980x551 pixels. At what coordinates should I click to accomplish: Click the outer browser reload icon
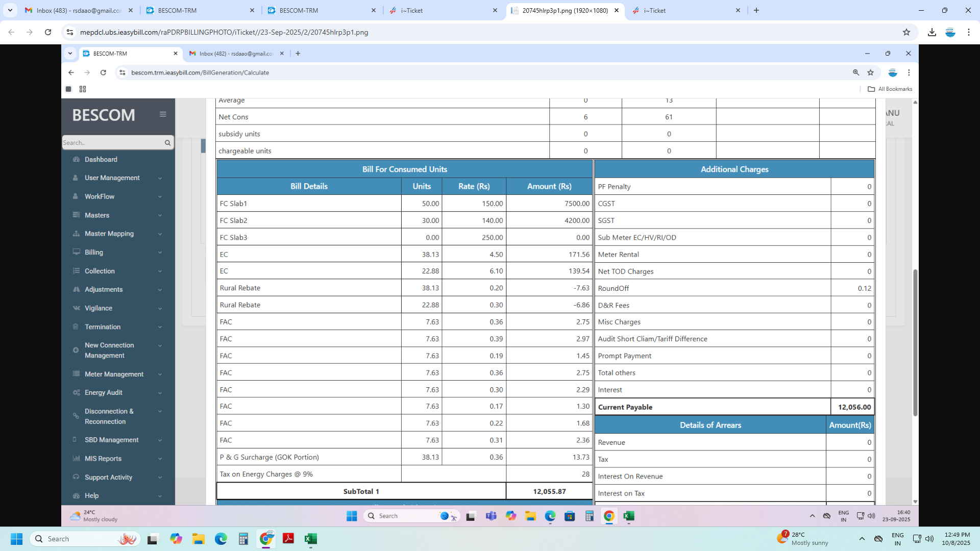pyautogui.click(x=48, y=32)
